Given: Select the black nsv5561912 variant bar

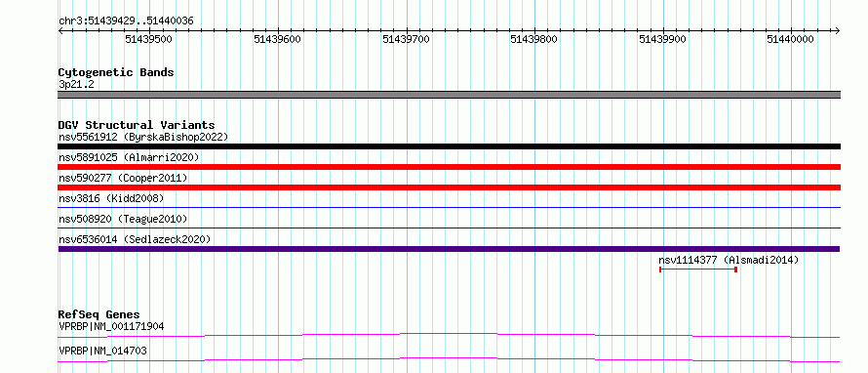Looking at the screenshot, I should tap(449, 146).
